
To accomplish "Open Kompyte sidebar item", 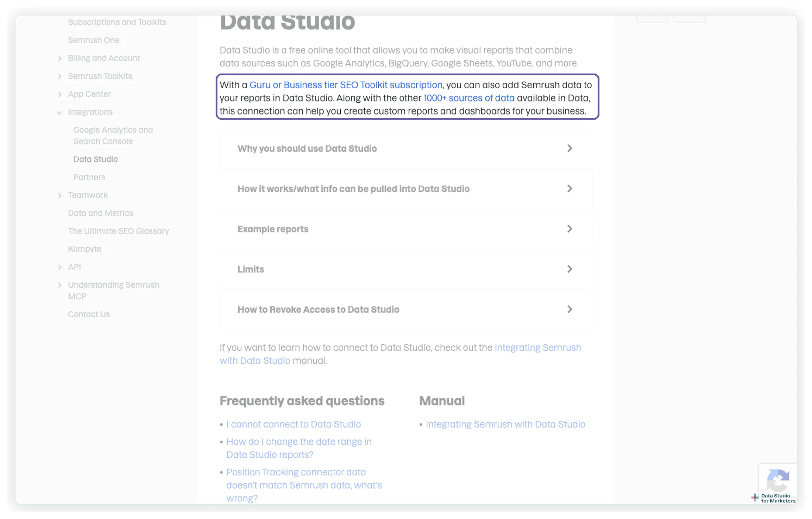I will pos(85,249).
